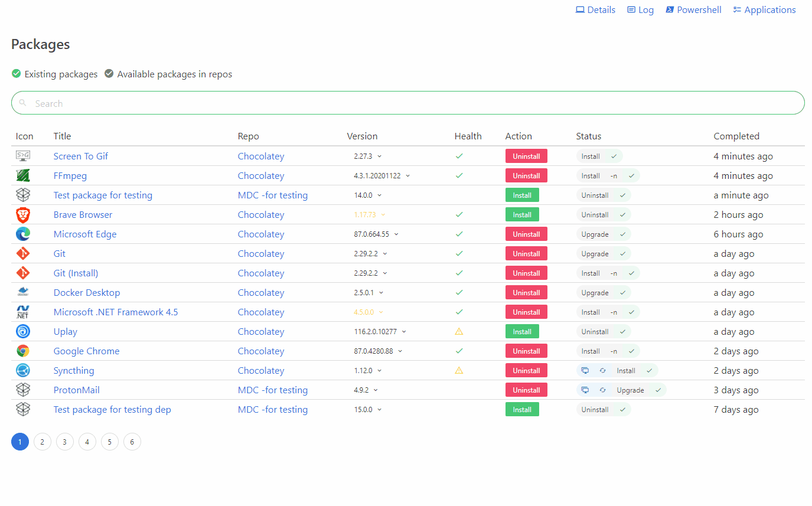
Task: Click the Brave Browser lion icon
Action: [23, 214]
